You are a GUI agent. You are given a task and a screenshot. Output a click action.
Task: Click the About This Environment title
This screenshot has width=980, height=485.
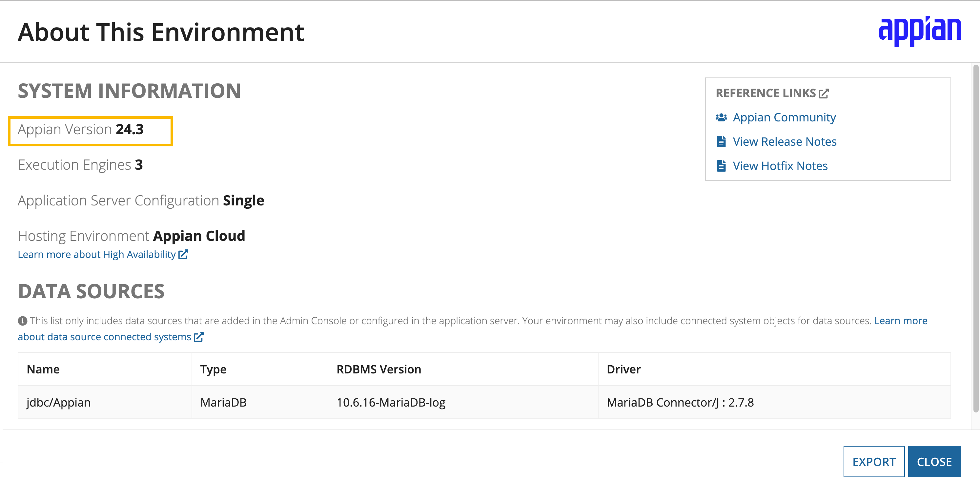(161, 32)
